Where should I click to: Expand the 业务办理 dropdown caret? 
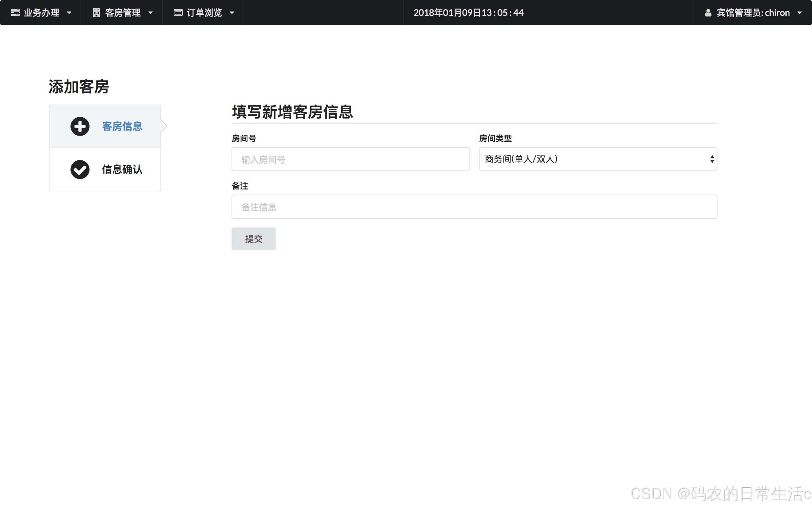click(69, 13)
